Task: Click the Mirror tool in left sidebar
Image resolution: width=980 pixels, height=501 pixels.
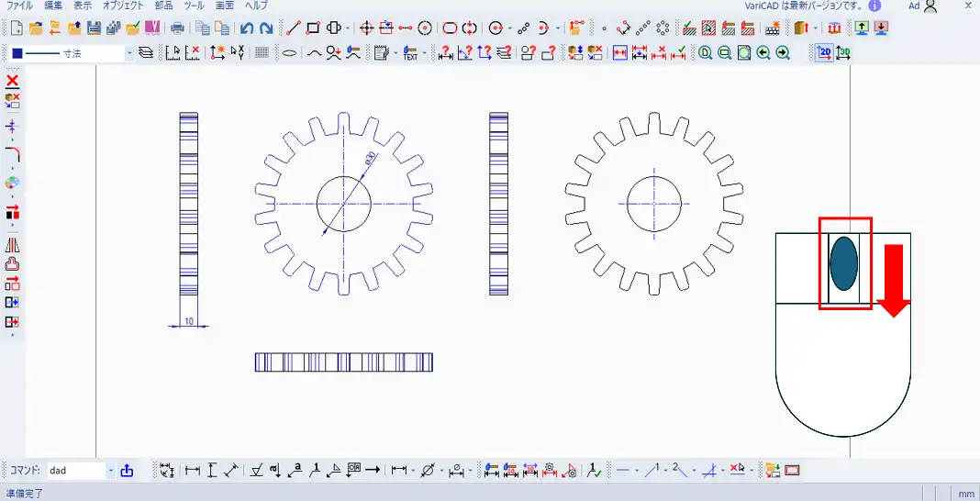Action: pyautogui.click(x=13, y=245)
